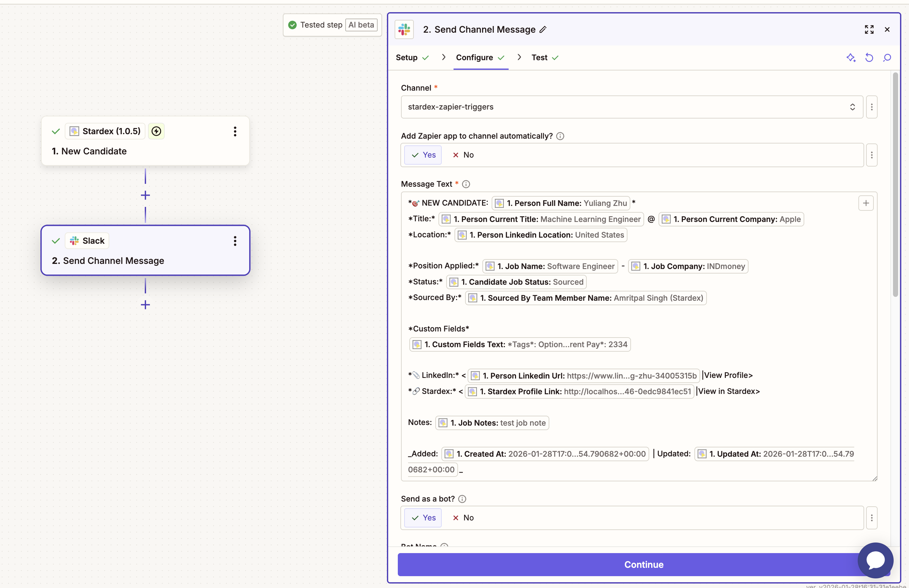The height and width of the screenshot is (588, 909).
Task: Click the Sourced By Team Member Name pill
Action: [586, 298]
